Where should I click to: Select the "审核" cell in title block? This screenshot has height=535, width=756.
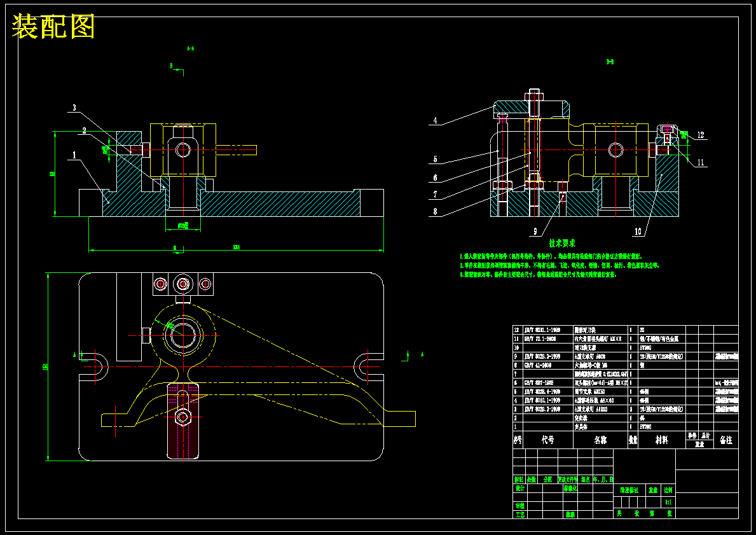(x=519, y=506)
